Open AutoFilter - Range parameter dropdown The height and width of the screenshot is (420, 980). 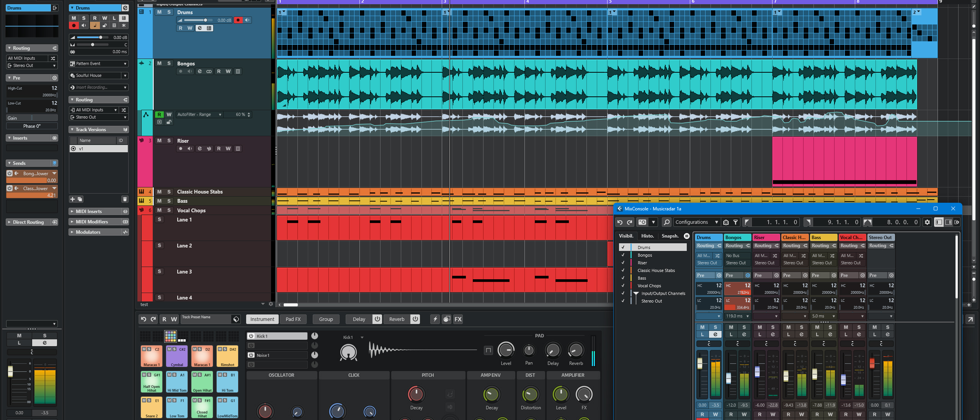pos(199,114)
